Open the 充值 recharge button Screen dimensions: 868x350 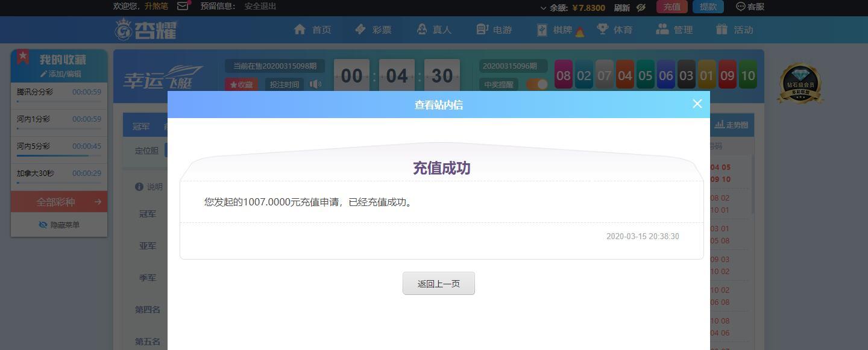[x=672, y=7]
